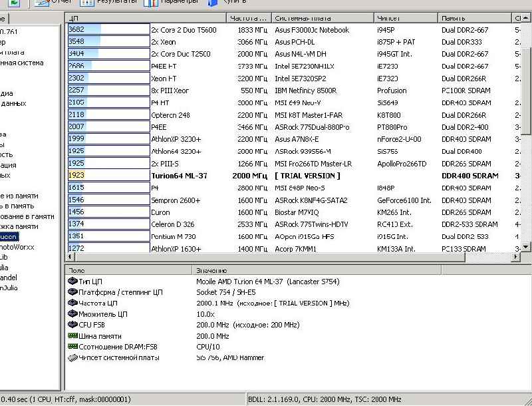Select the "P4EE HT" processor entry

(164, 66)
